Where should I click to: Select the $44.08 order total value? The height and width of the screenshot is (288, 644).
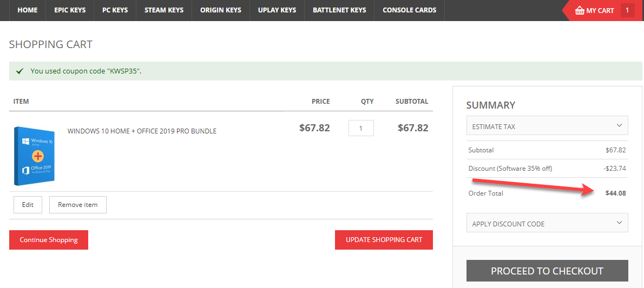(616, 193)
